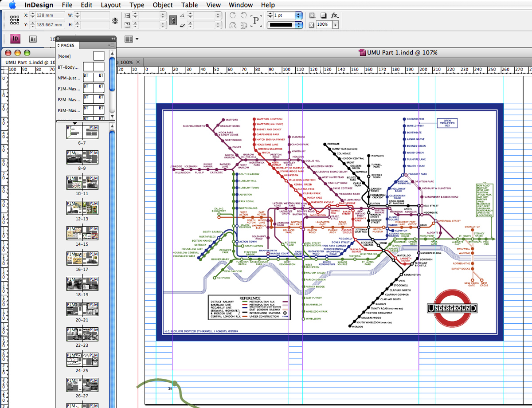
Task: Open the rotation angle dropdown
Action: [218, 16]
